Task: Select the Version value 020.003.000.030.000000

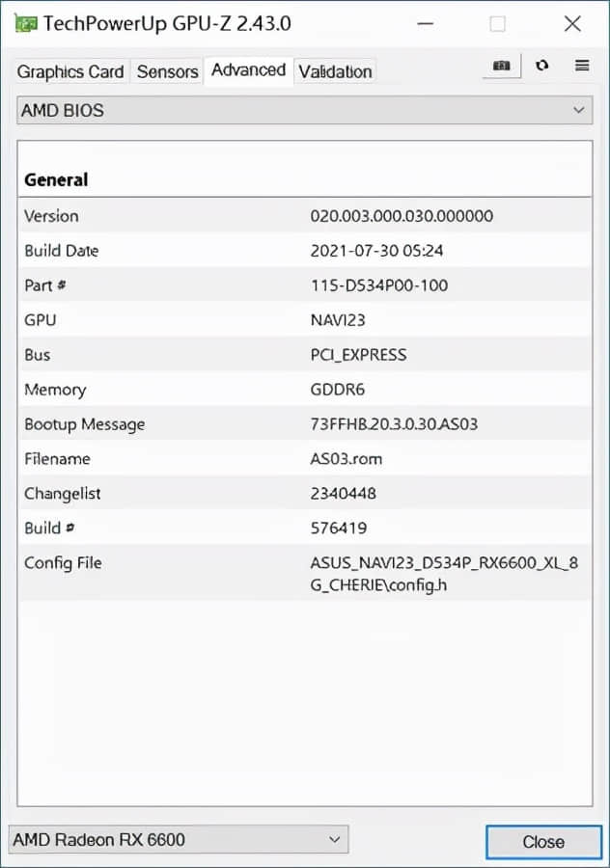Action: click(402, 216)
